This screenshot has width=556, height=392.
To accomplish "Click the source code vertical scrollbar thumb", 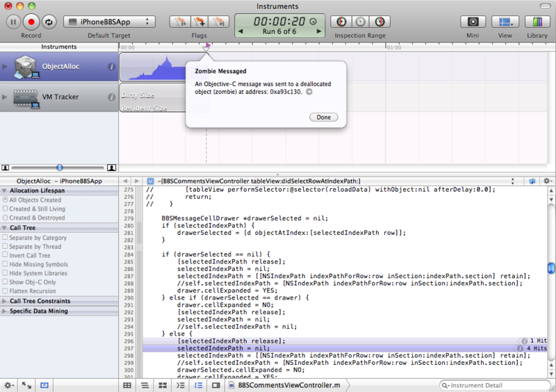I will pos(550,268).
